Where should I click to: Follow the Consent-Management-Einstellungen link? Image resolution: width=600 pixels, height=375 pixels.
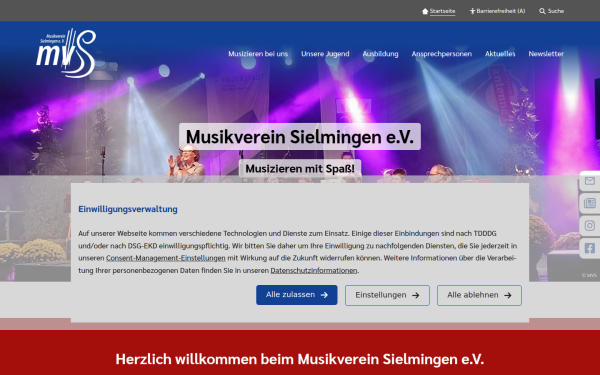click(166, 258)
